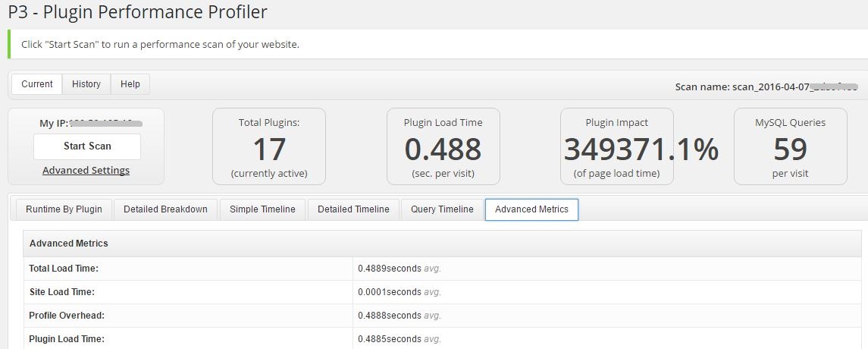Click the Site Load Time value 0.0001seconds
868x349 pixels.
(x=390, y=292)
